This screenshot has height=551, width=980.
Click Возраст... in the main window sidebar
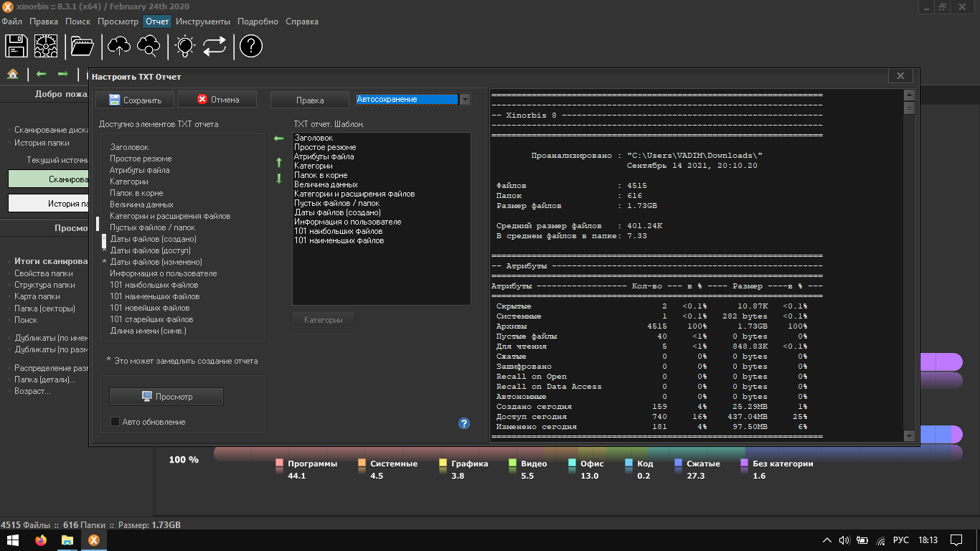32,391
